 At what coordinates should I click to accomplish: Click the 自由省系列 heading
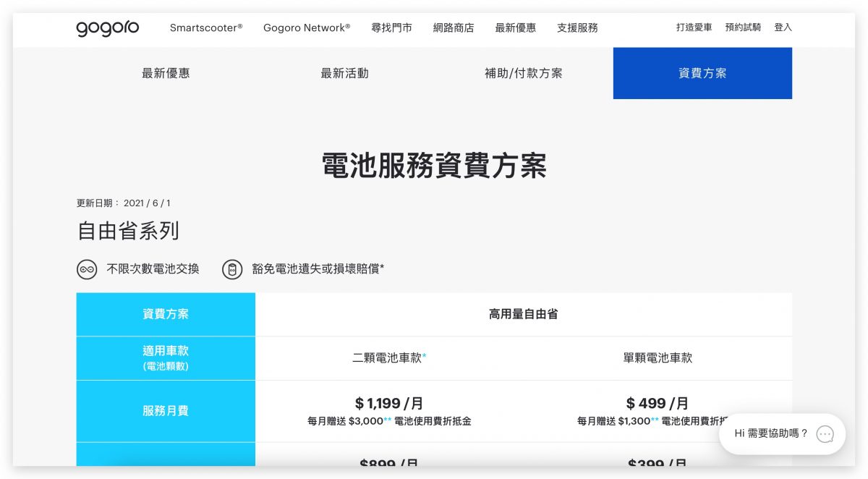pyautogui.click(x=128, y=231)
